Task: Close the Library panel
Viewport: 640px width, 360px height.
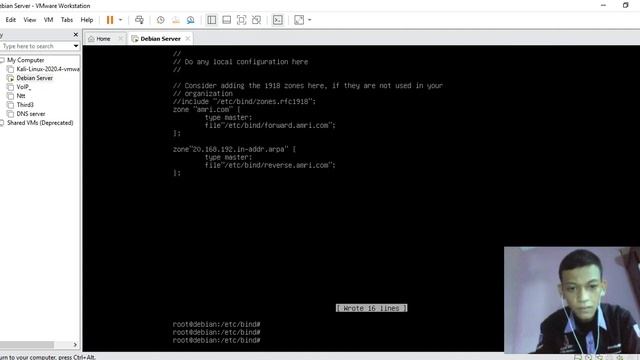Action: pos(76,35)
